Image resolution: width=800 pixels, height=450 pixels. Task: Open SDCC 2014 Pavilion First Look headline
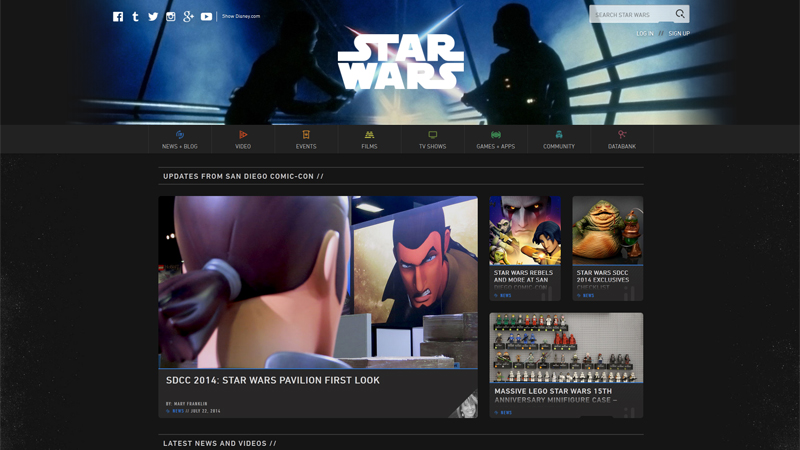[x=272, y=380]
